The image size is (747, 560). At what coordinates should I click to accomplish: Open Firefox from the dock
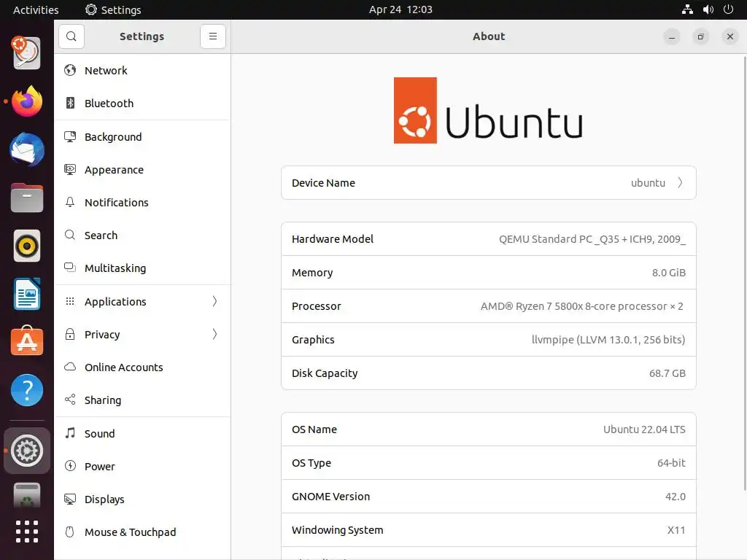coord(27,102)
